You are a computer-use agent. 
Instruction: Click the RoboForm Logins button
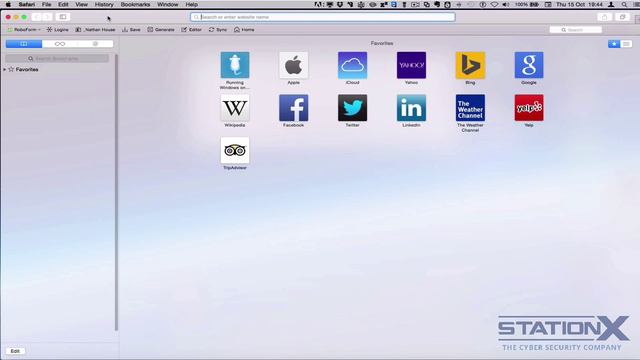pyautogui.click(x=58, y=30)
